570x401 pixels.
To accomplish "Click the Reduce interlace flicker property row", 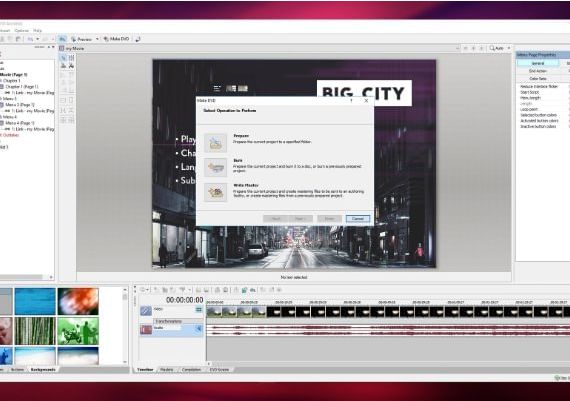I will 539,87.
